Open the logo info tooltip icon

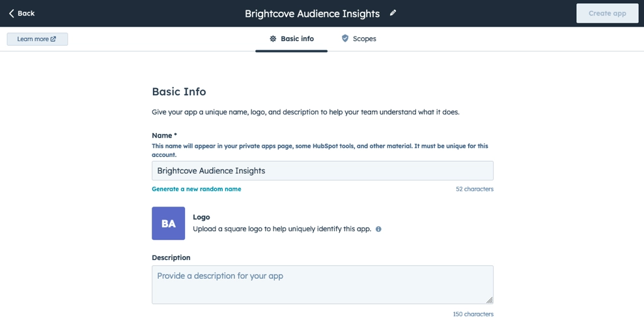(378, 229)
